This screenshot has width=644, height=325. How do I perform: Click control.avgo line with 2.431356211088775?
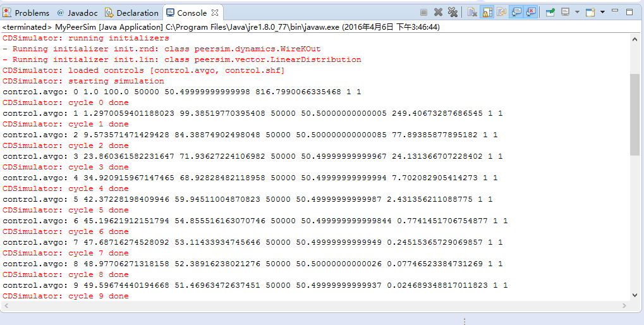pyautogui.click(x=248, y=199)
